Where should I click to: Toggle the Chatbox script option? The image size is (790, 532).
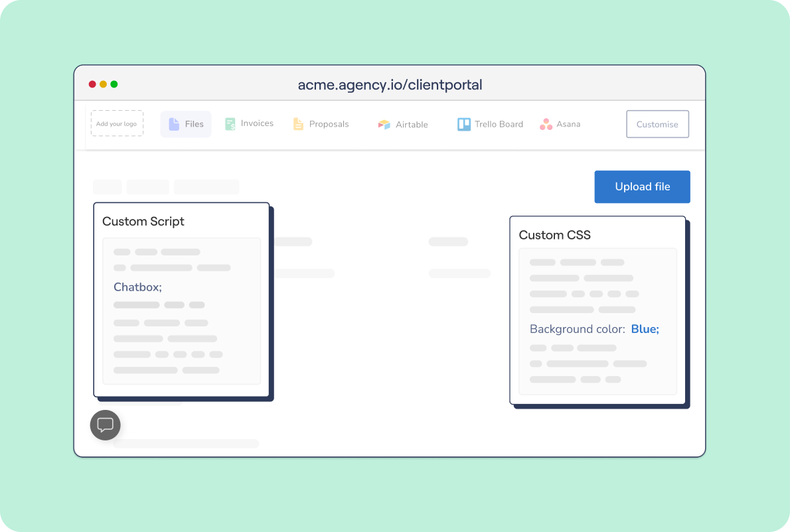coord(137,287)
